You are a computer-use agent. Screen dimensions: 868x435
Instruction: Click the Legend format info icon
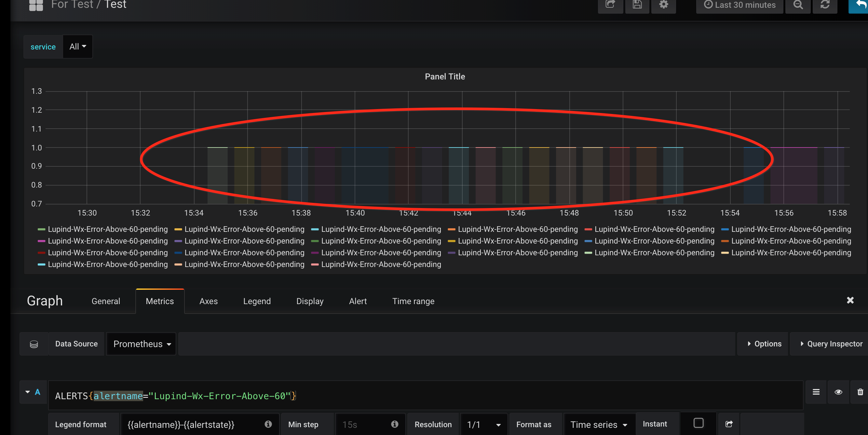(268, 424)
